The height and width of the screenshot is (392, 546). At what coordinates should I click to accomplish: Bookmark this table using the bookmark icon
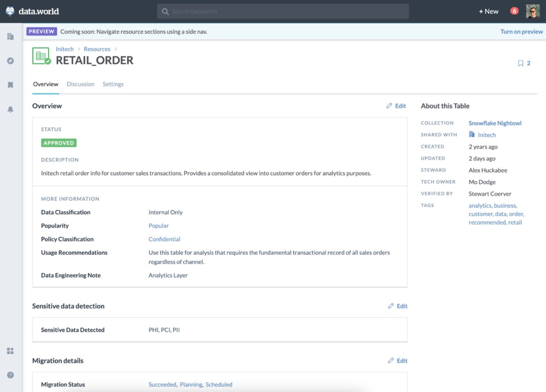520,63
